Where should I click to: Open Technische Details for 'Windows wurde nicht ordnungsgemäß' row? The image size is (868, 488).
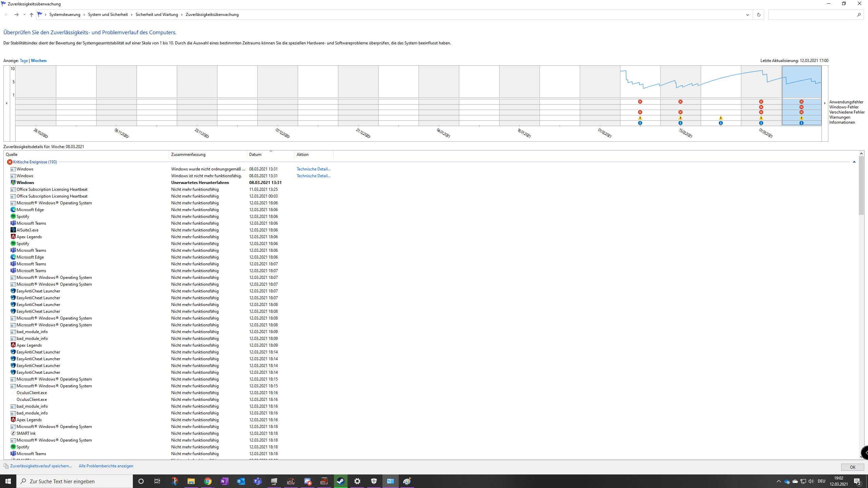(x=314, y=169)
